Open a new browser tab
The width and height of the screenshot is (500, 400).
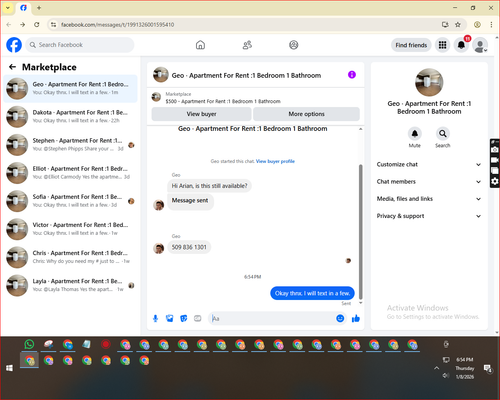pos(39,8)
